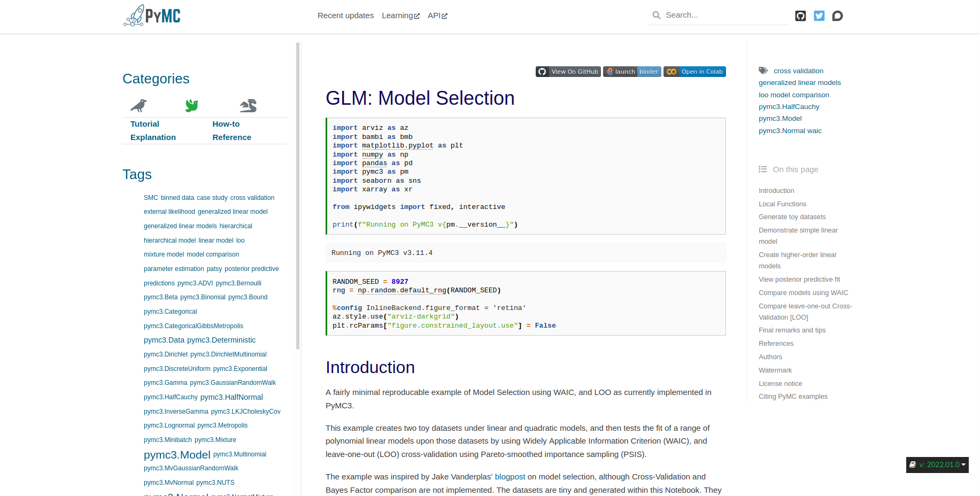The width and height of the screenshot is (980, 496).
Task: Open the GitHub icon in the top bar
Action: [x=800, y=16]
